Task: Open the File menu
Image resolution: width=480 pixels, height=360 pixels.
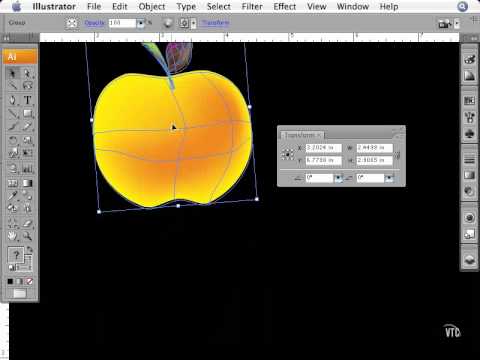Action: pyautogui.click(x=94, y=6)
